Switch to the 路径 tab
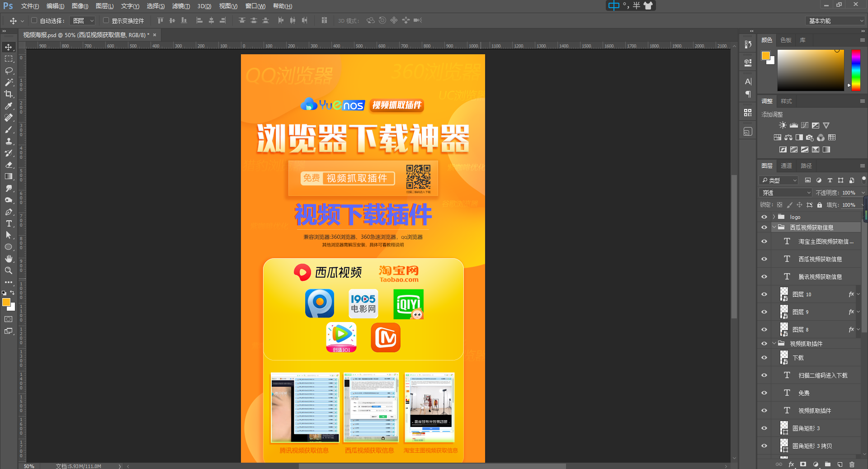Viewport: 868px width, 469px height. tap(806, 166)
